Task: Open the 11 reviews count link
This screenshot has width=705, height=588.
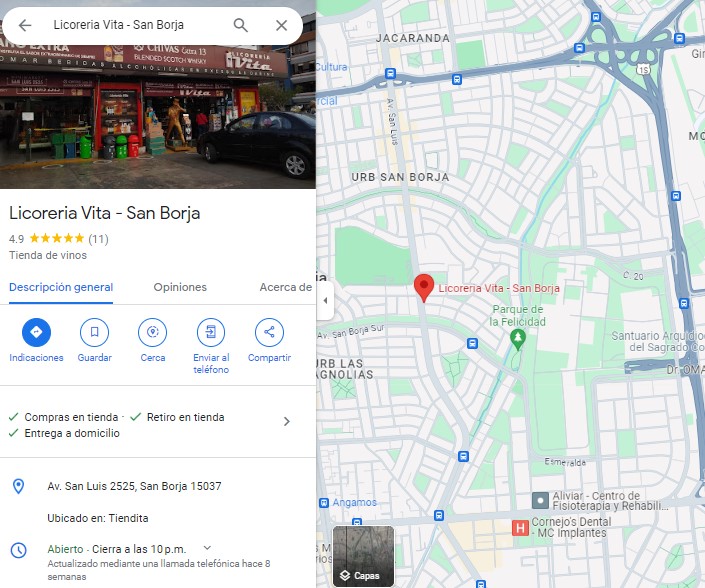Action: [x=98, y=239]
